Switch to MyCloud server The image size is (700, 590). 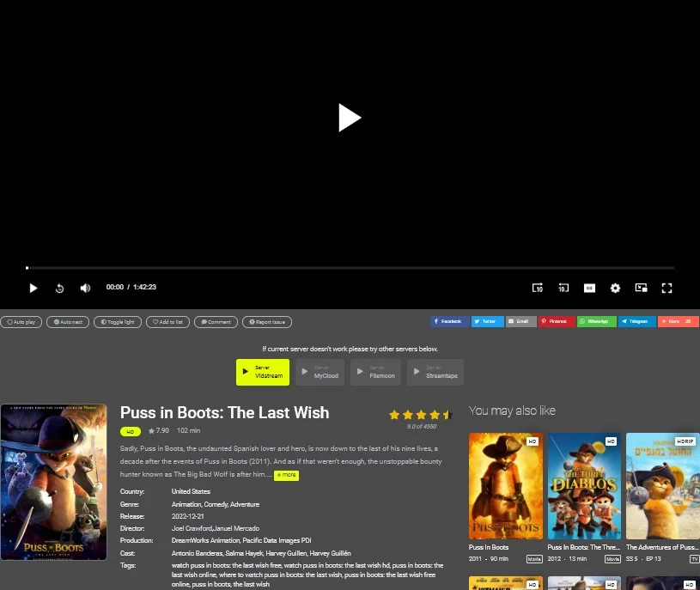320,372
